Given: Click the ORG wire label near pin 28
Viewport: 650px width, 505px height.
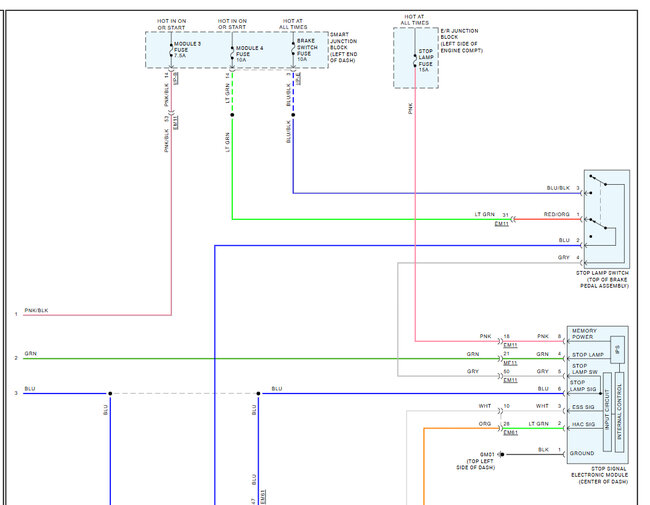Looking at the screenshot, I should coord(485,424).
